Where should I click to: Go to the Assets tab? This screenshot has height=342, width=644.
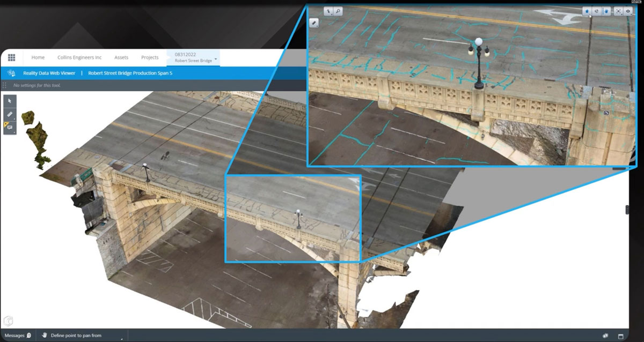tap(121, 57)
